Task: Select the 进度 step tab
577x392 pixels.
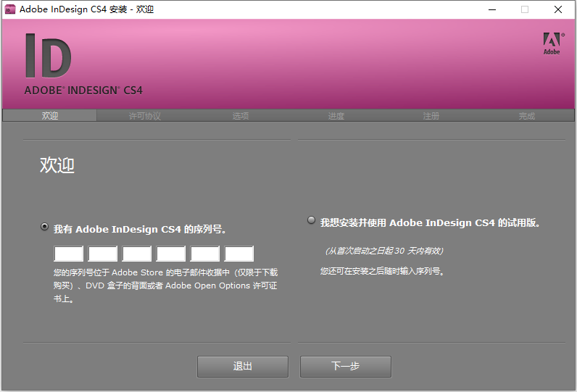Action: point(336,116)
